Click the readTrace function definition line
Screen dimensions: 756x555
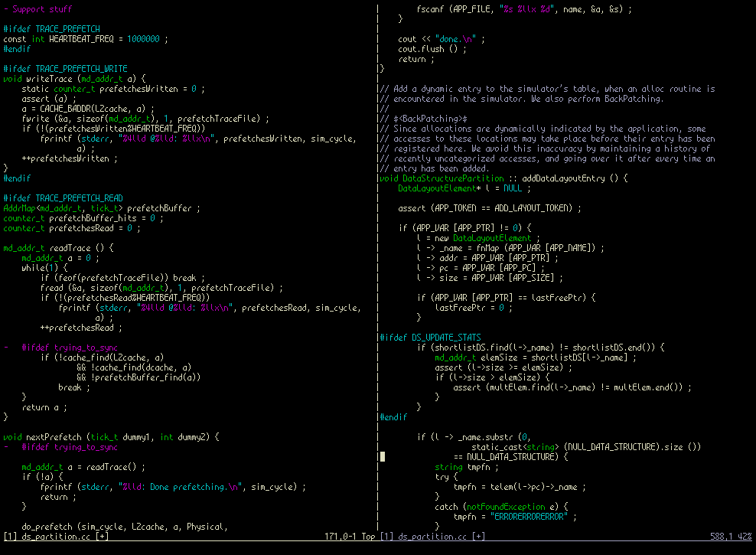(x=58, y=248)
